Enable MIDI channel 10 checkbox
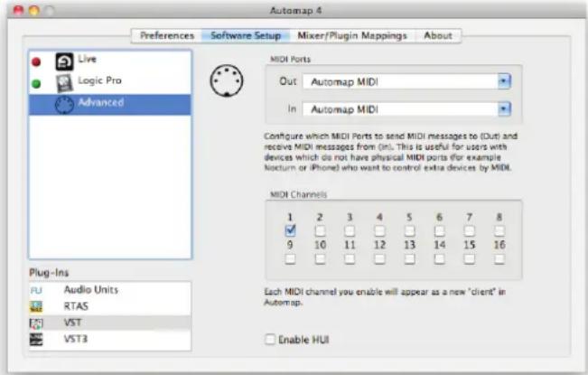 [x=320, y=258]
